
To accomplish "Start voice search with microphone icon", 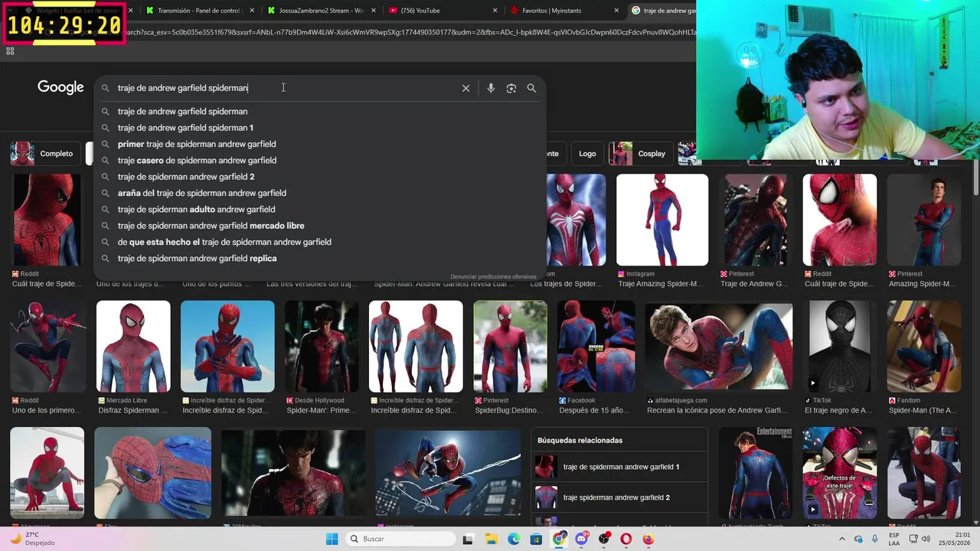I will pyautogui.click(x=491, y=88).
